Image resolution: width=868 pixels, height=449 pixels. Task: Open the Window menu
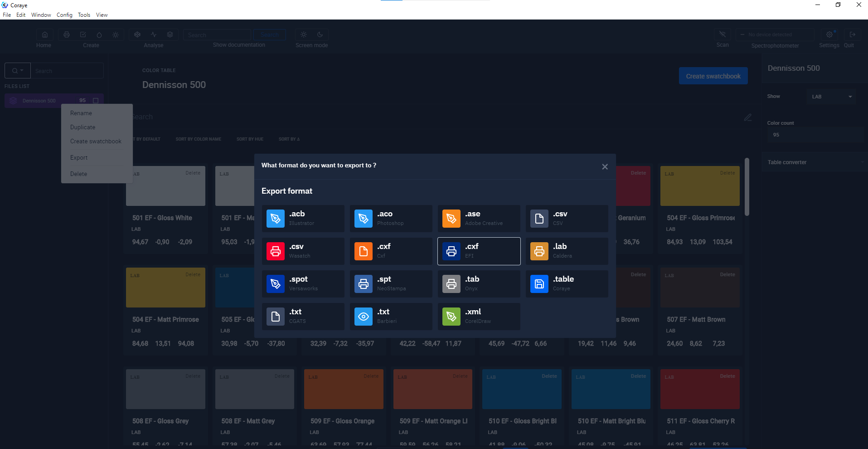pyautogui.click(x=41, y=15)
